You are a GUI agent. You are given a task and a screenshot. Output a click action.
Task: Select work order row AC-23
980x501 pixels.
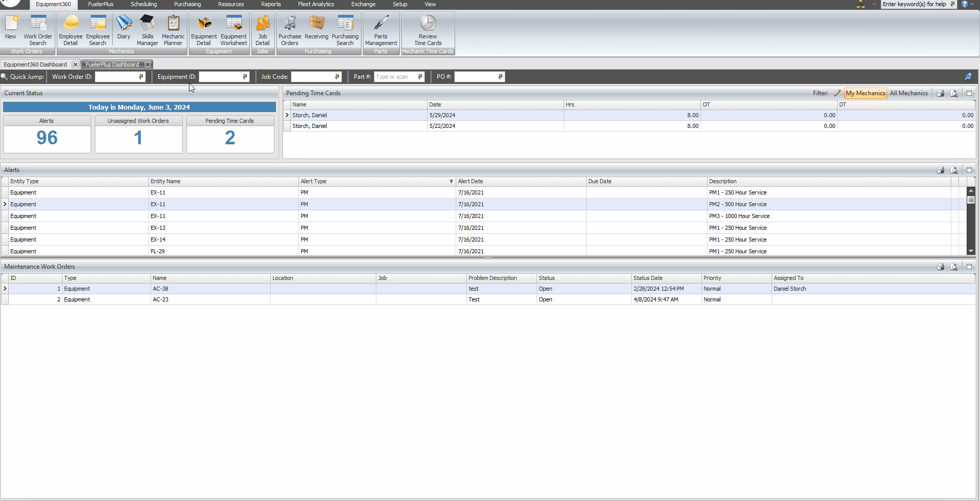click(488, 299)
